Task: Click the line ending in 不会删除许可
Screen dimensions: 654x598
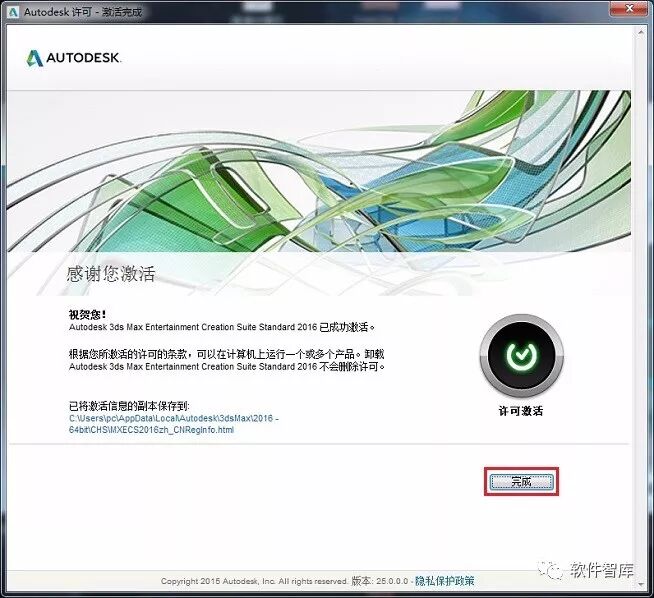Action: point(227,367)
